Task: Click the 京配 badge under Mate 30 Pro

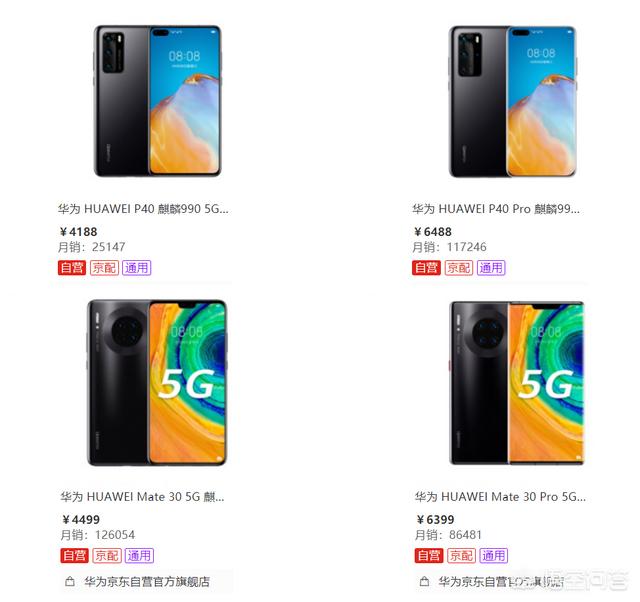Action: click(x=461, y=555)
